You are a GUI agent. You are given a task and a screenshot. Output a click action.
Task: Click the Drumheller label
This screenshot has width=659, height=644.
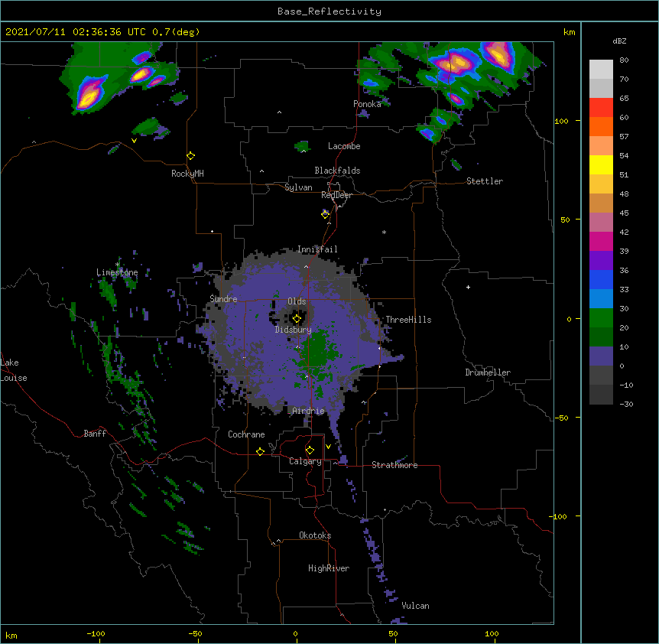pos(488,372)
